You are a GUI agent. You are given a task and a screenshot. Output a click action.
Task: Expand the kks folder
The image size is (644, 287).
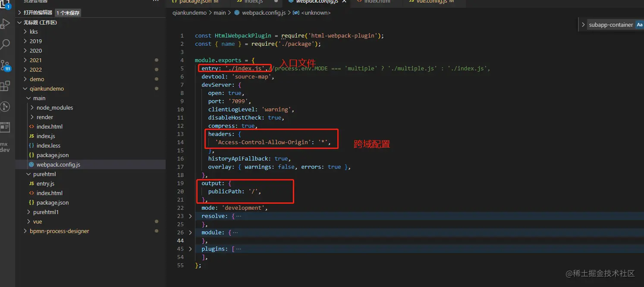[25, 32]
